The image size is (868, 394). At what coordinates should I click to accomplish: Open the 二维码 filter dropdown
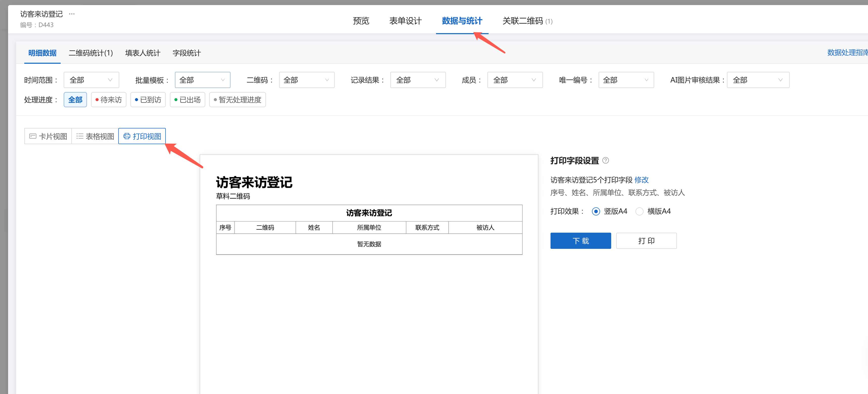307,80
